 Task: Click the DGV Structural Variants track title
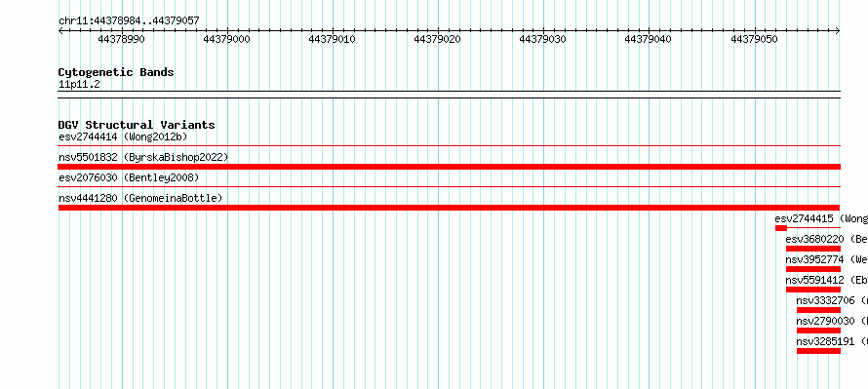137,125
